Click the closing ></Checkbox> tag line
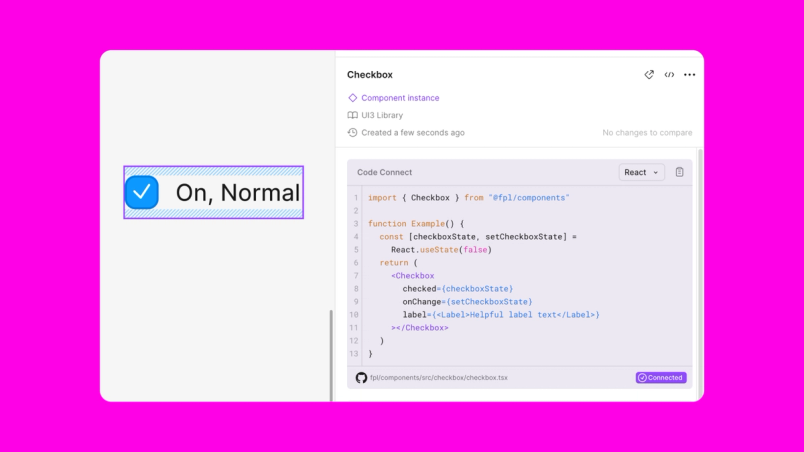This screenshot has width=804, height=452. coord(419,328)
